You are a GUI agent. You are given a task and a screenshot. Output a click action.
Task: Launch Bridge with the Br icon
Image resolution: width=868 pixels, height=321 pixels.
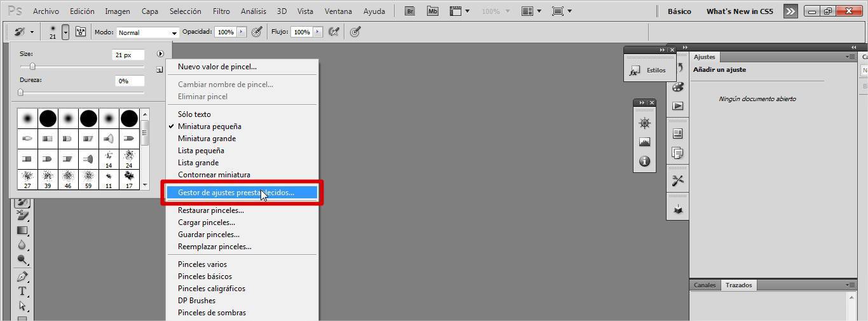(x=410, y=11)
